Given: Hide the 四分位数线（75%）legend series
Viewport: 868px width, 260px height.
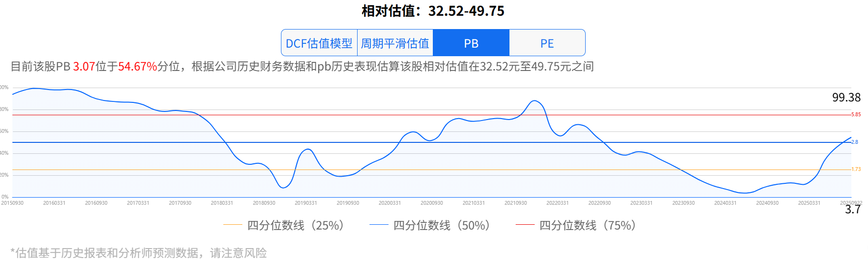Looking at the screenshot, I should pos(577,225).
